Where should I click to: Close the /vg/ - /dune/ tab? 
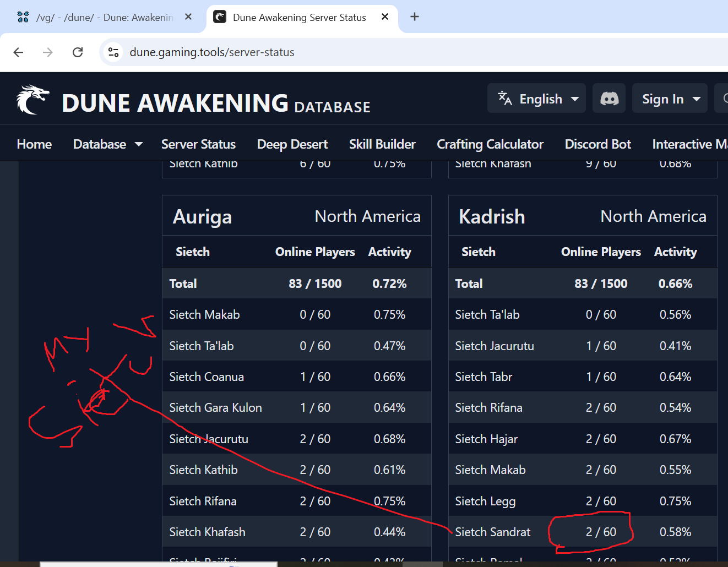(188, 17)
